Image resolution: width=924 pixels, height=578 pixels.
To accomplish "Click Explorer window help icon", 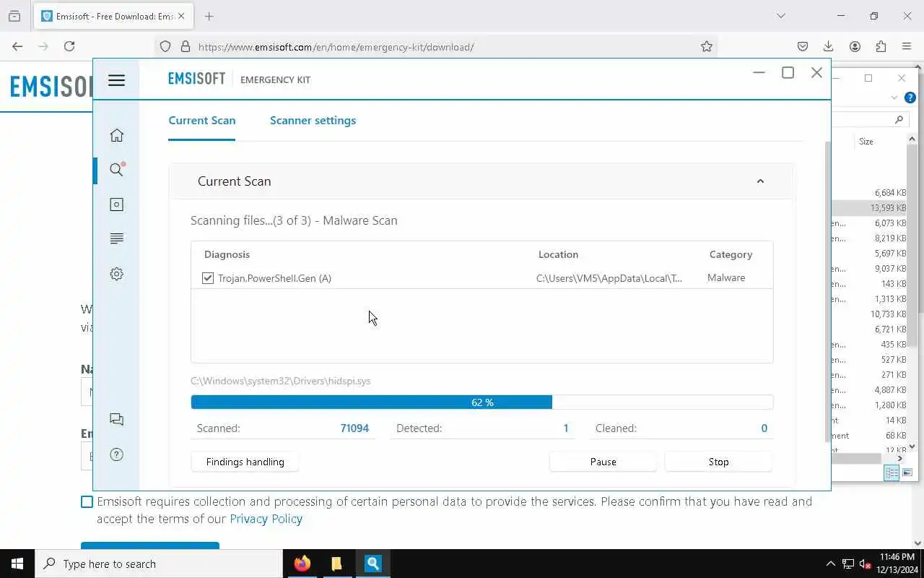I will (910, 98).
